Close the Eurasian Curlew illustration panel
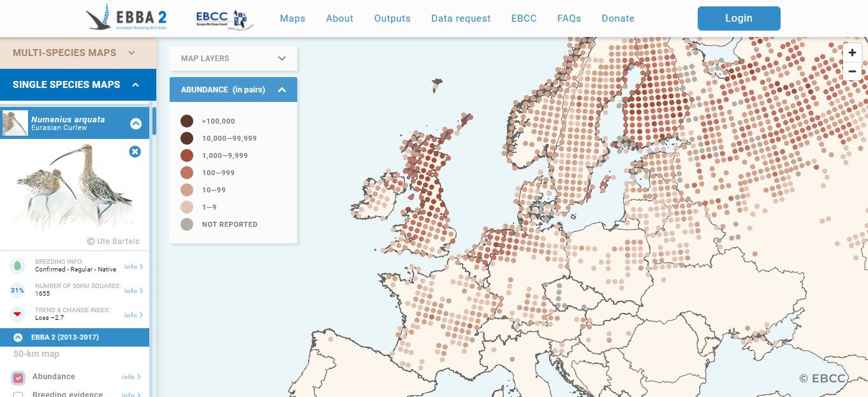 (x=135, y=151)
